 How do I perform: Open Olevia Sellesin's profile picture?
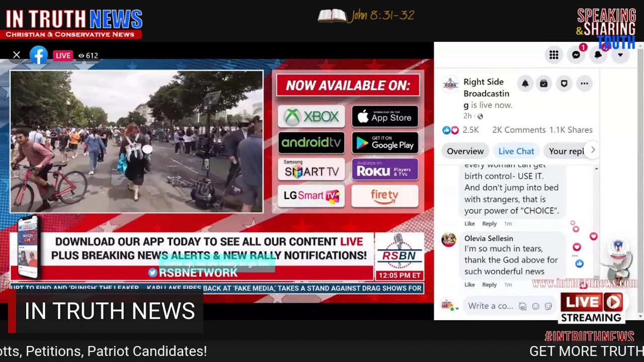449,240
